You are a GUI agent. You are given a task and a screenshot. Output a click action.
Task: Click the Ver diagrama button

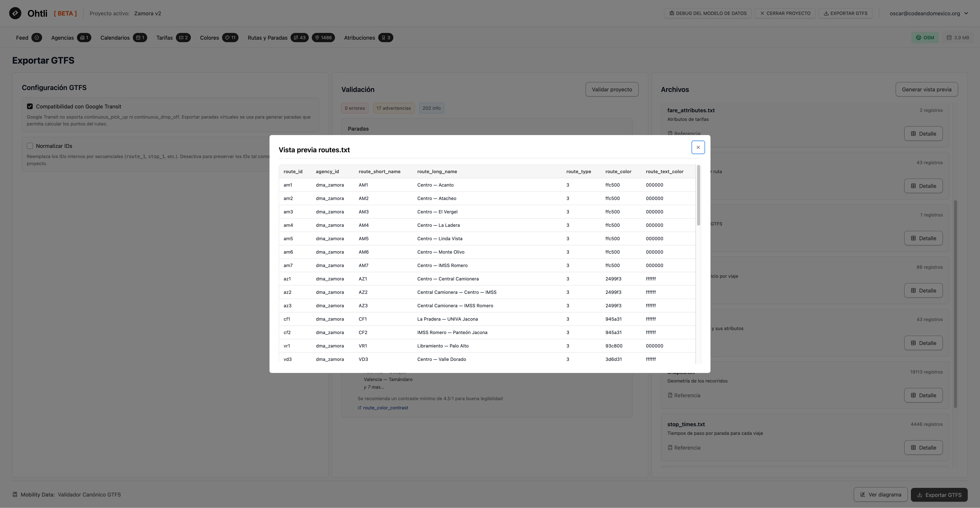pos(880,495)
